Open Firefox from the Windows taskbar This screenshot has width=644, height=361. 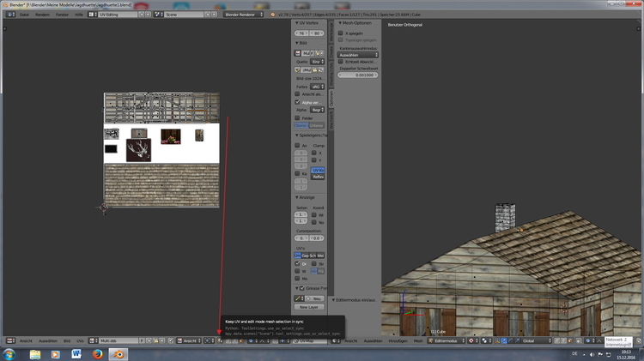point(97,354)
